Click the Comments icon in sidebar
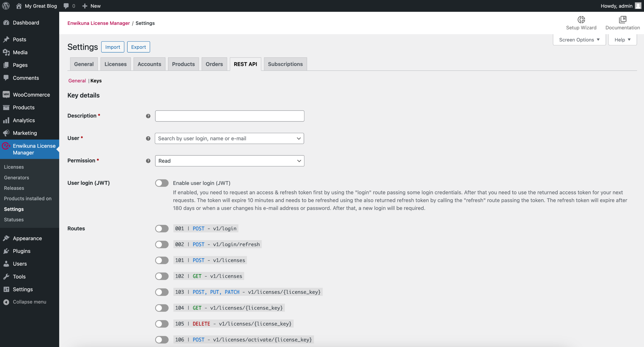 pyautogui.click(x=6, y=78)
